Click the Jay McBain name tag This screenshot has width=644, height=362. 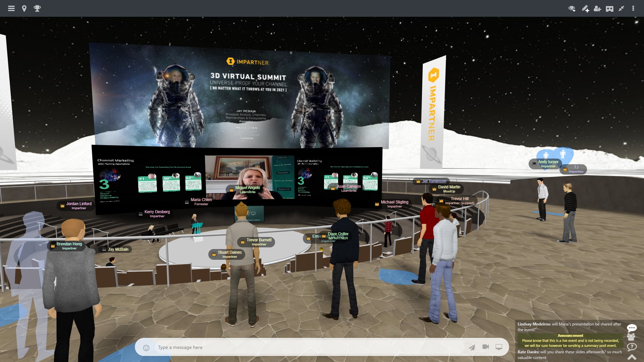[115, 249]
